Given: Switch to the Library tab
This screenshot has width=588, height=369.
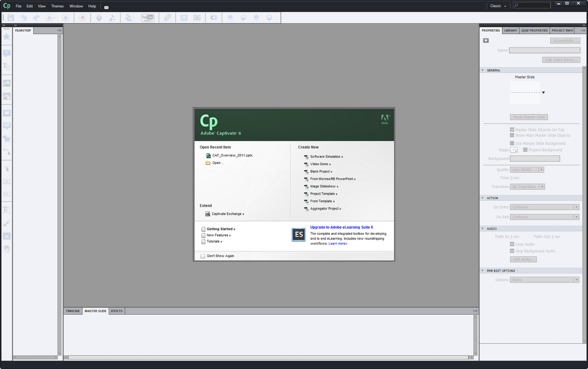Looking at the screenshot, I should tap(510, 31).
